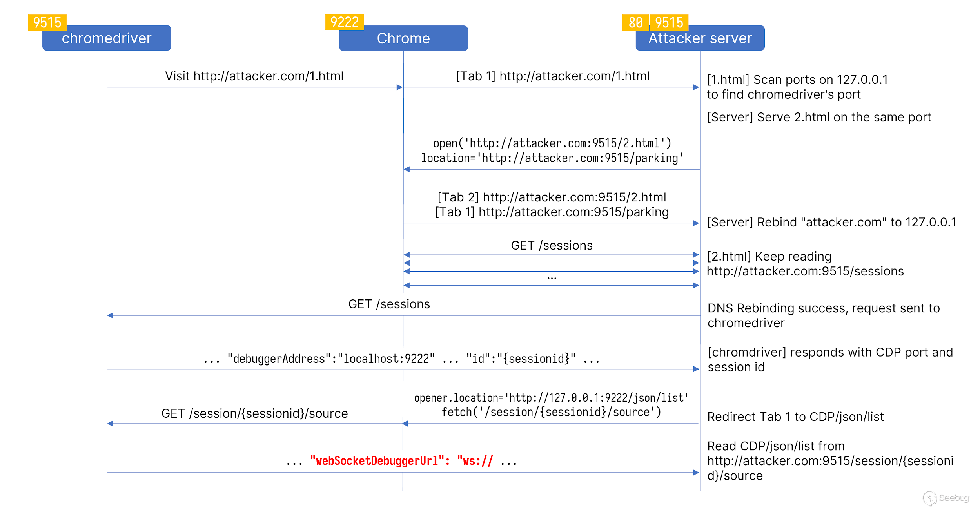The image size is (980, 509).
Task: Click the open('http://attacker.com:9515/2.html') code text
Action: click(552, 143)
